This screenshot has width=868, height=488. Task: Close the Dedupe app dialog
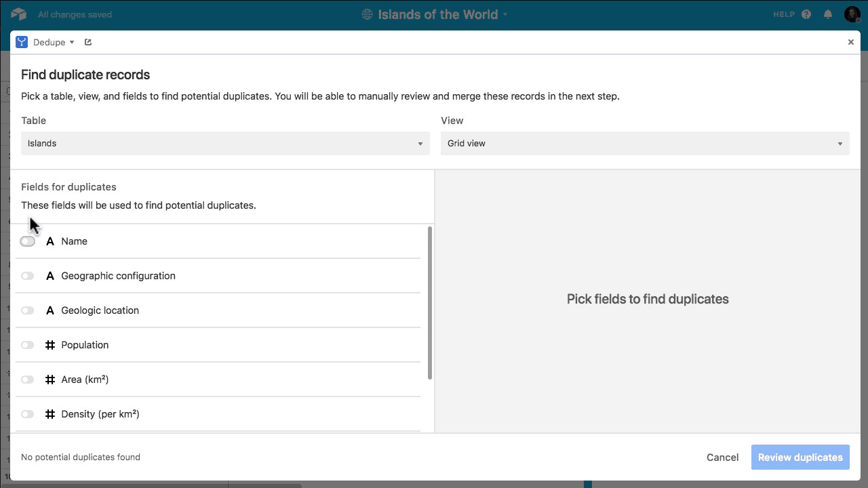pyautogui.click(x=851, y=42)
